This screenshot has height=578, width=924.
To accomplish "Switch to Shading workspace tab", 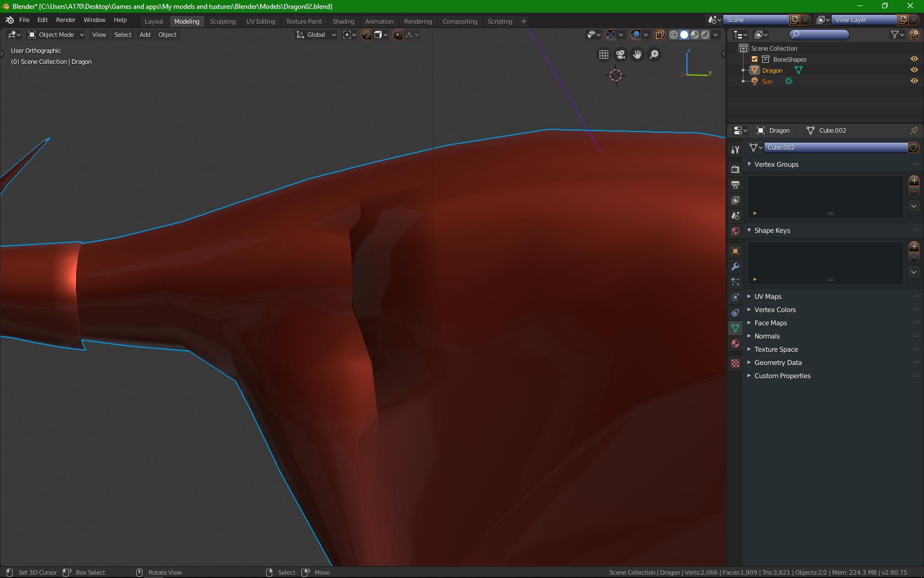I will (x=343, y=21).
